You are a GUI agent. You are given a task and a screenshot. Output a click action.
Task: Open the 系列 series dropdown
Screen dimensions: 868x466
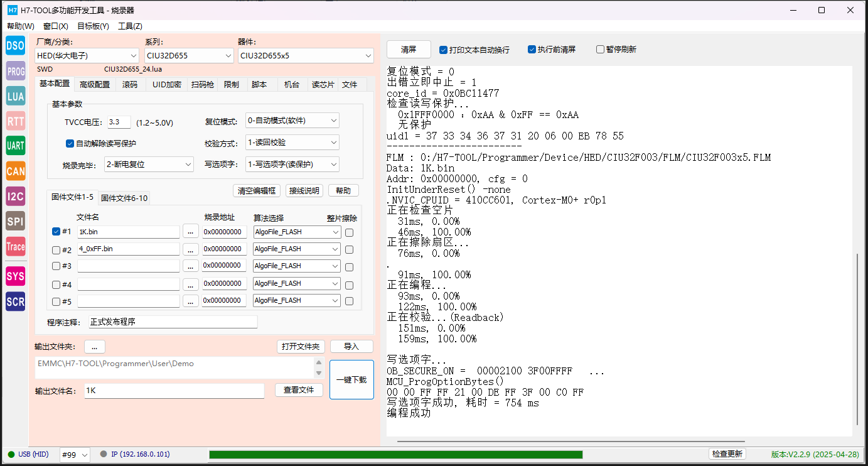pos(189,56)
